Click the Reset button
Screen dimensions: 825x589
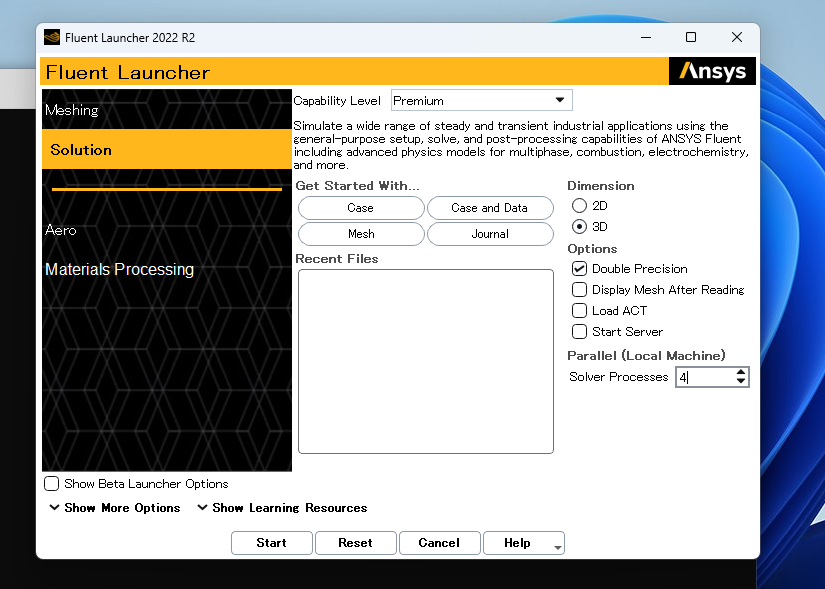pyautogui.click(x=355, y=543)
